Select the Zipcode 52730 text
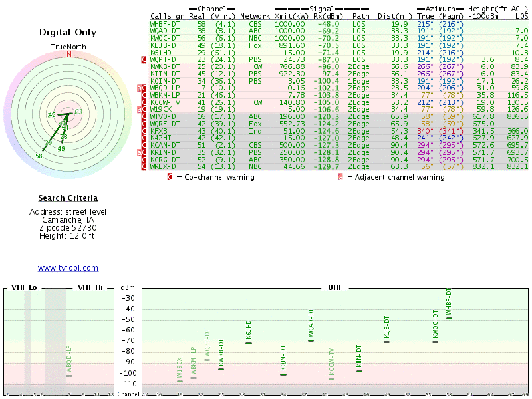Viewport: 532px width, 399px height. coord(68,228)
